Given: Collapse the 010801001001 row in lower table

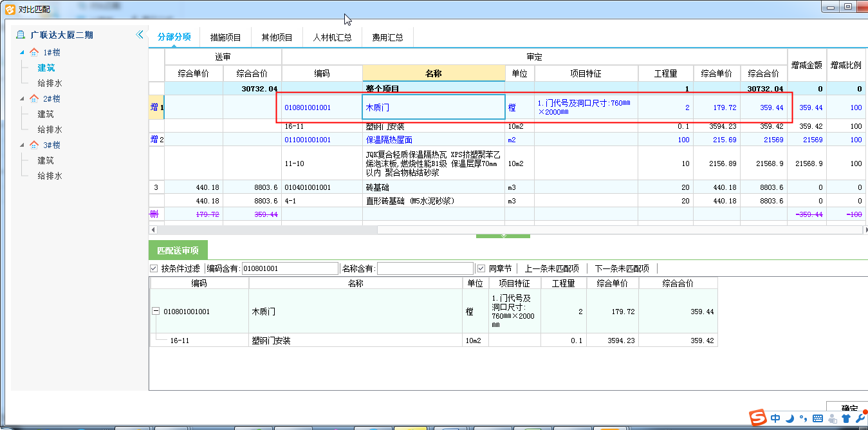Looking at the screenshot, I should 156,312.
